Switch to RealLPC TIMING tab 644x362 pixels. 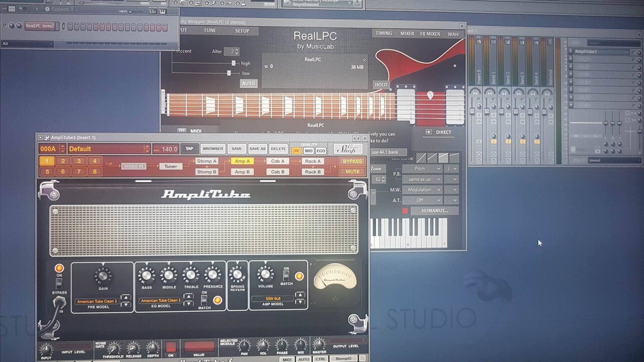(383, 34)
